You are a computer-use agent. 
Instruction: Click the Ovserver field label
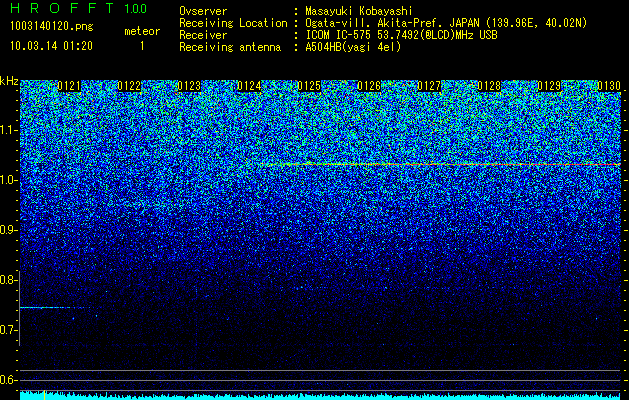(203, 11)
